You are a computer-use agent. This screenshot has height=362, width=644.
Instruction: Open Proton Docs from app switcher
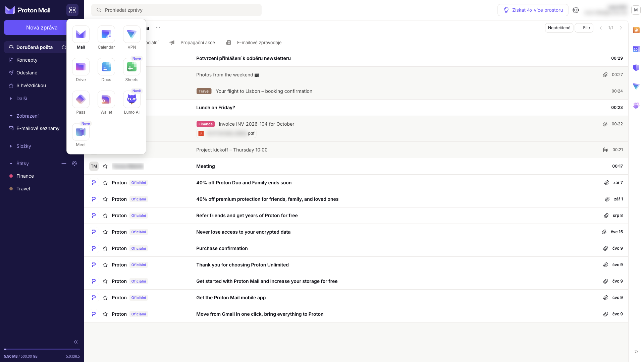[x=106, y=70]
